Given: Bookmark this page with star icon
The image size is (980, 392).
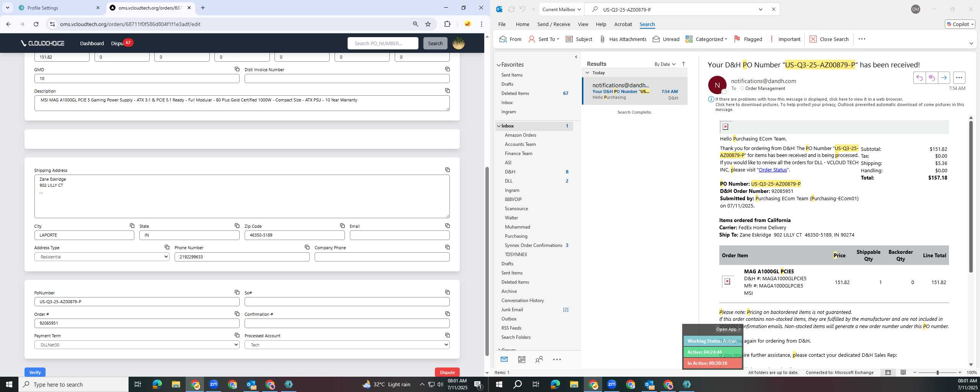Looking at the screenshot, I should 428,24.
